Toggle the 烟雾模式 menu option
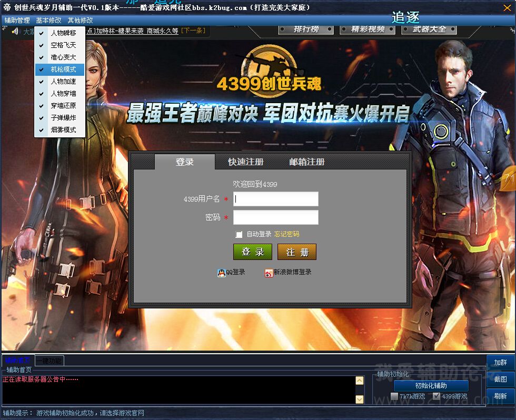 coord(59,130)
